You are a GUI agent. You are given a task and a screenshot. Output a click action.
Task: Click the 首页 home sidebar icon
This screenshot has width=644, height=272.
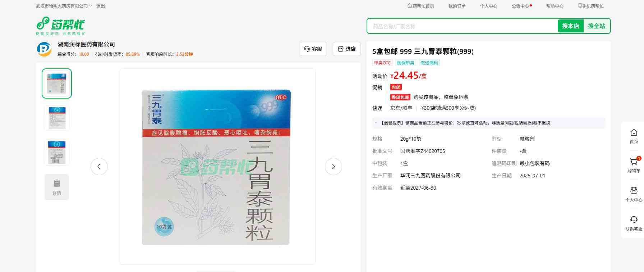point(634,133)
